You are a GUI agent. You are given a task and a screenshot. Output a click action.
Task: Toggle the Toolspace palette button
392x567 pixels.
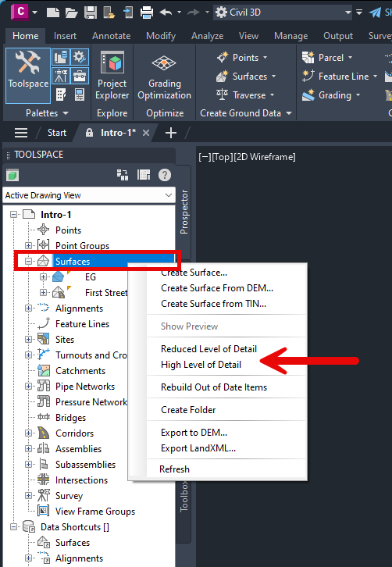tap(28, 75)
